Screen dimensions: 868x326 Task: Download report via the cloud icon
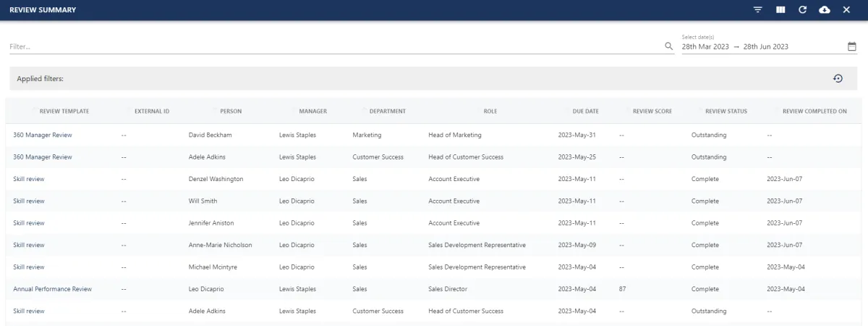(x=825, y=10)
